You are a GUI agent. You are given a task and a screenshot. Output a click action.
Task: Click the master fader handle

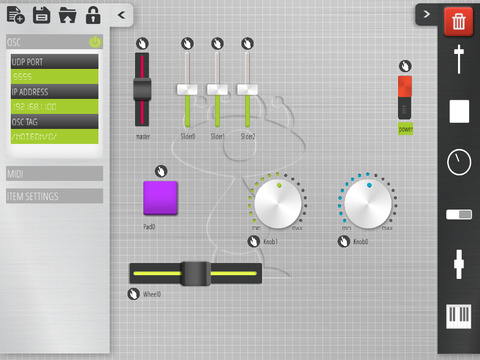pos(142,89)
